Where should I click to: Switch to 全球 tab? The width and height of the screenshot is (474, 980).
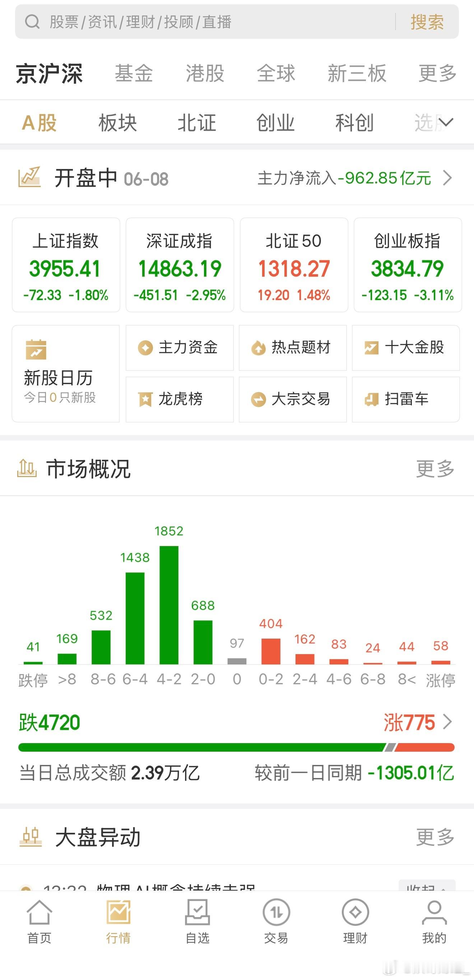(x=276, y=73)
